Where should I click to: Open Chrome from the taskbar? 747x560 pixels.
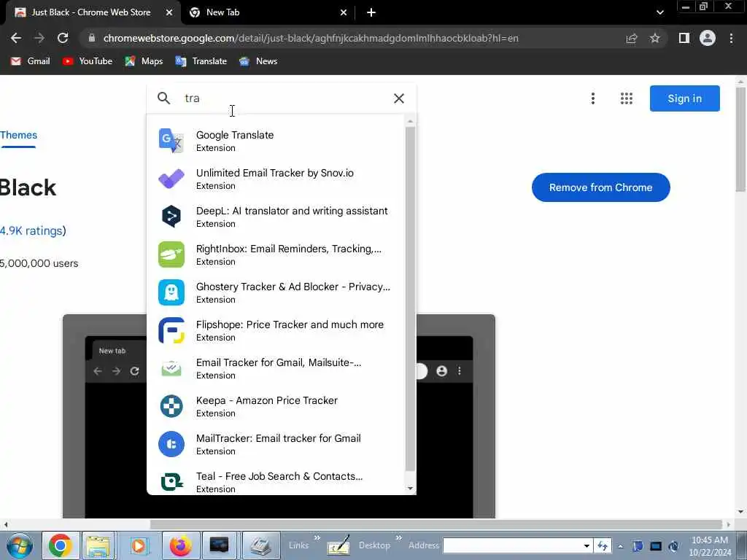(x=60, y=545)
